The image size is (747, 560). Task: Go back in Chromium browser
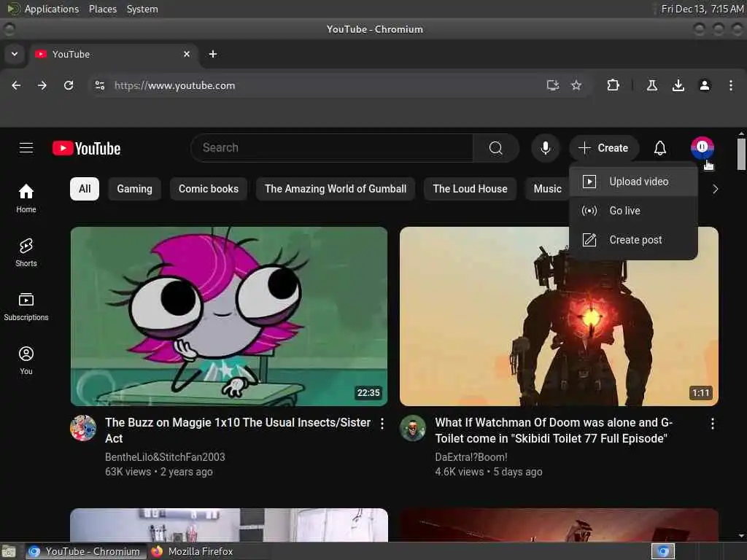pos(16,85)
